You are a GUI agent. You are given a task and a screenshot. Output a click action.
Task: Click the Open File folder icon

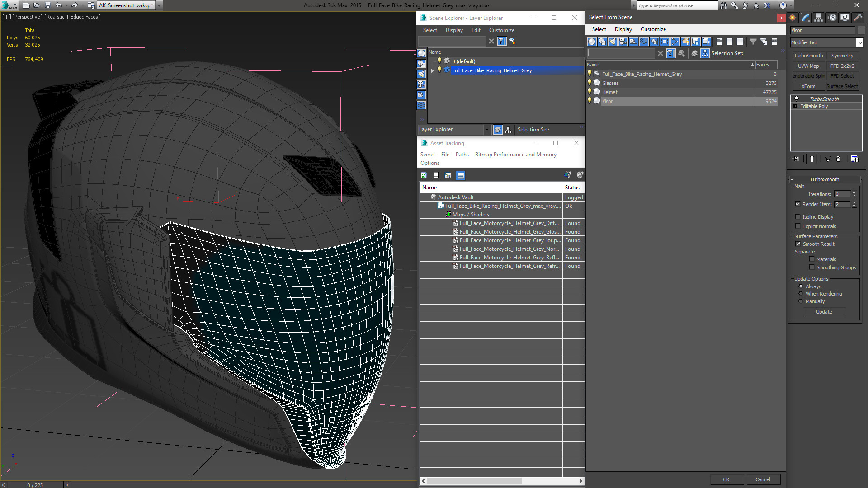click(37, 5)
